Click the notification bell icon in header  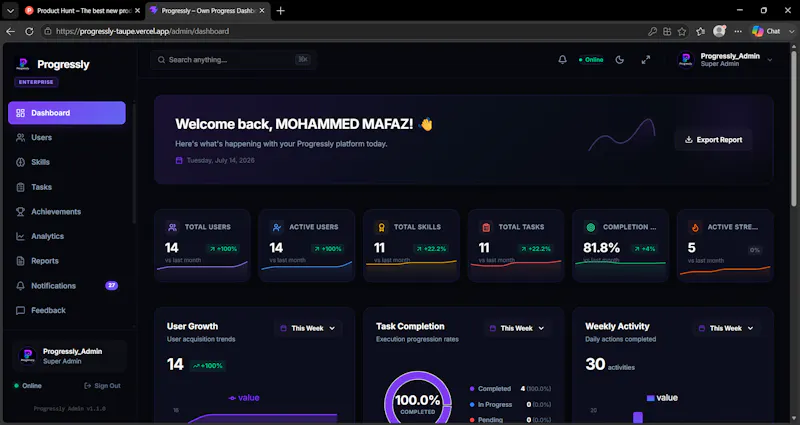coord(562,60)
